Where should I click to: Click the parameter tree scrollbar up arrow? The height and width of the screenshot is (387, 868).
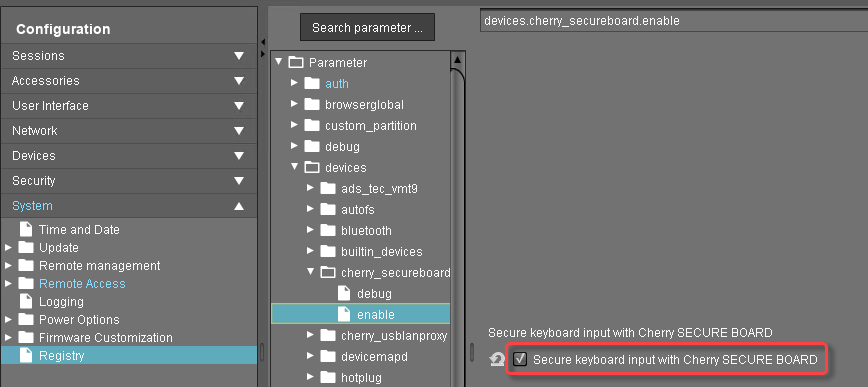click(458, 59)
